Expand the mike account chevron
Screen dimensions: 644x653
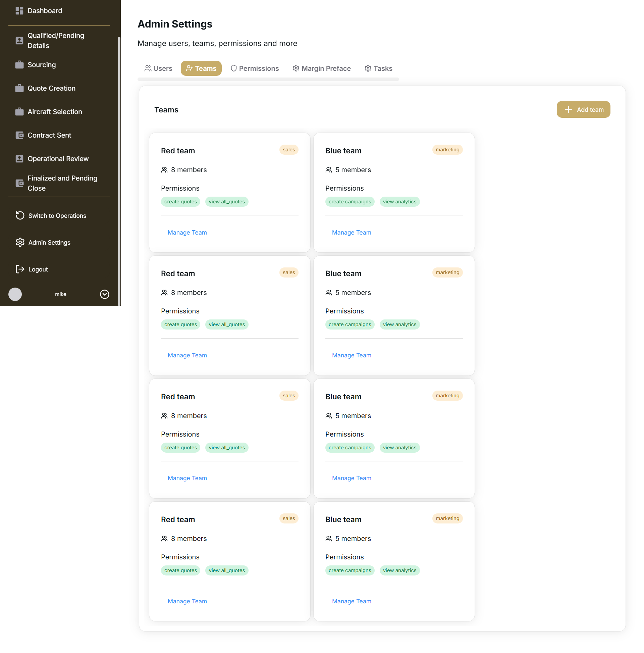pyautogui.click(x=104, y=294)
